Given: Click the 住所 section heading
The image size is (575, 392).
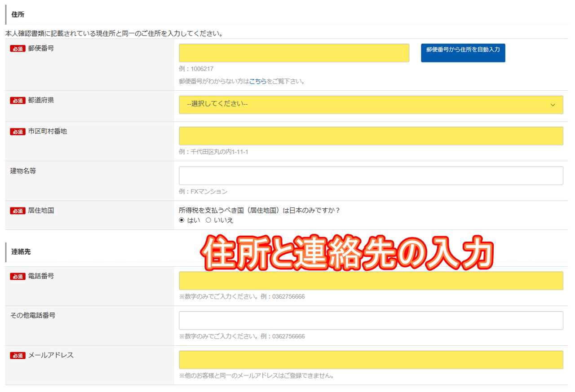Looking at the screenshot, I should (18, 15).
